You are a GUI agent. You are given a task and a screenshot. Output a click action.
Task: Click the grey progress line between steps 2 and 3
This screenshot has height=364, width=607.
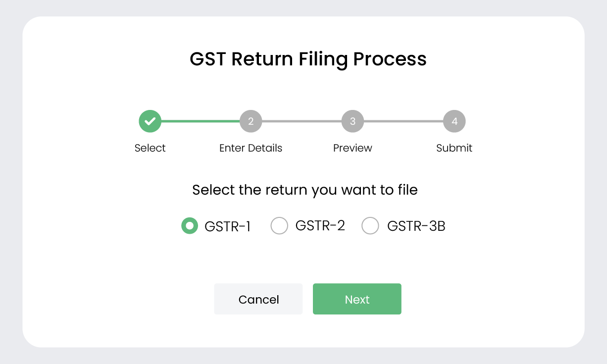(302, 121)
